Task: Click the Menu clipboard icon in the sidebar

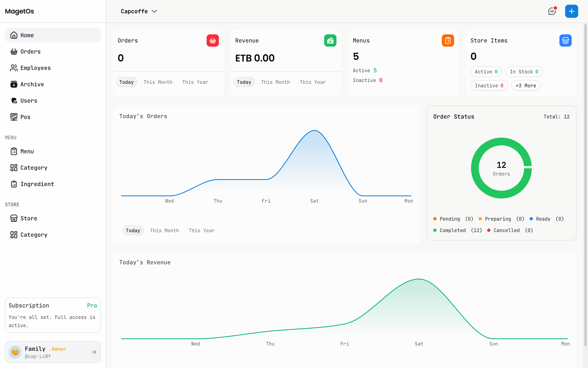Action: 14,151
